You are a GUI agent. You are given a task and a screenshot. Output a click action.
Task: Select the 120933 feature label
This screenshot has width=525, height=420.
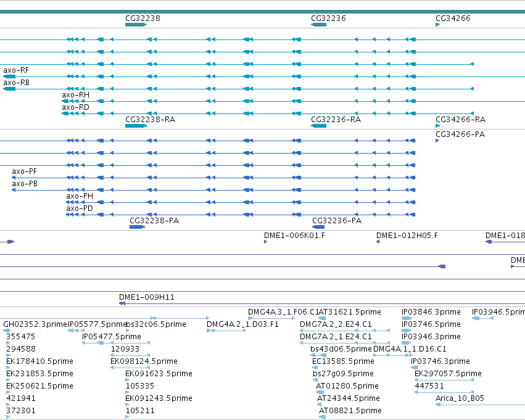(x=125, y=348)
